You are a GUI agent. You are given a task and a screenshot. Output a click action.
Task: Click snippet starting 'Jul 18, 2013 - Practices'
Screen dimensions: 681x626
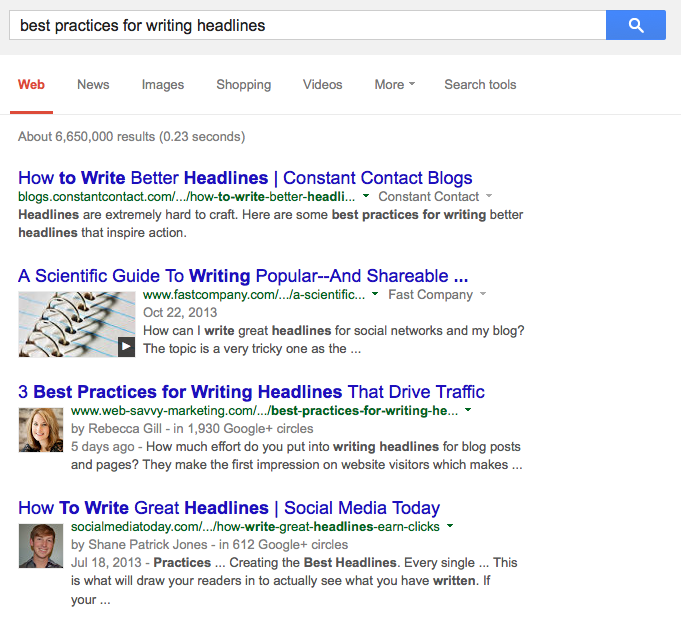click(294, 581)
